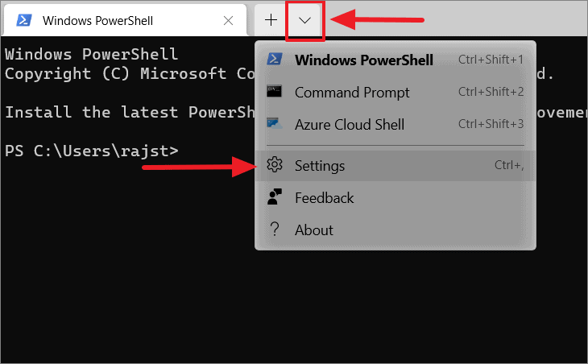This screenshot has height=364, width=588.
Task: Collapse the new-tab dropdown chevron
Action: [305, 20]
